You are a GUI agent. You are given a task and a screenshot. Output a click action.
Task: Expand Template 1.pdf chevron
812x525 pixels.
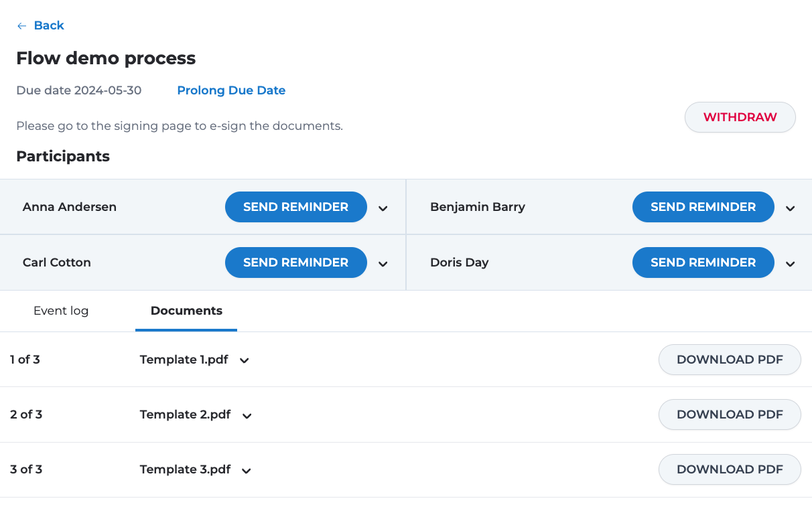[245, 361]
